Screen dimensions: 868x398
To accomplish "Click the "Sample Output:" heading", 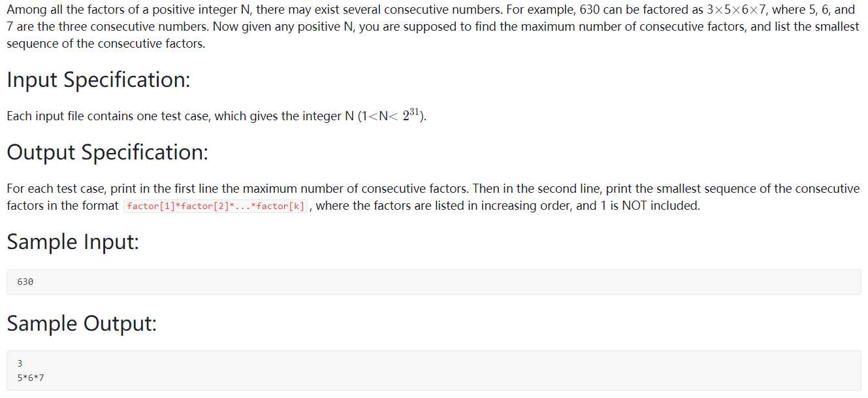I will (82, 323).
